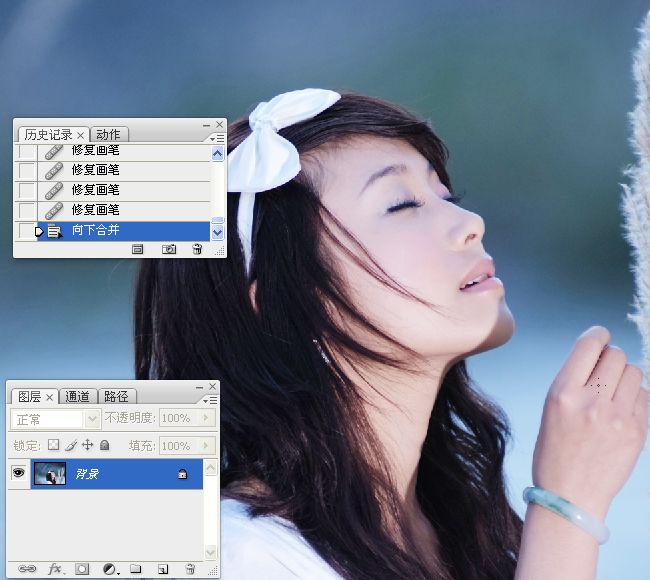Viewport: 650px width, 580px height.
Task: Click the Layers panel trash icon
Action: pos(189,569)
